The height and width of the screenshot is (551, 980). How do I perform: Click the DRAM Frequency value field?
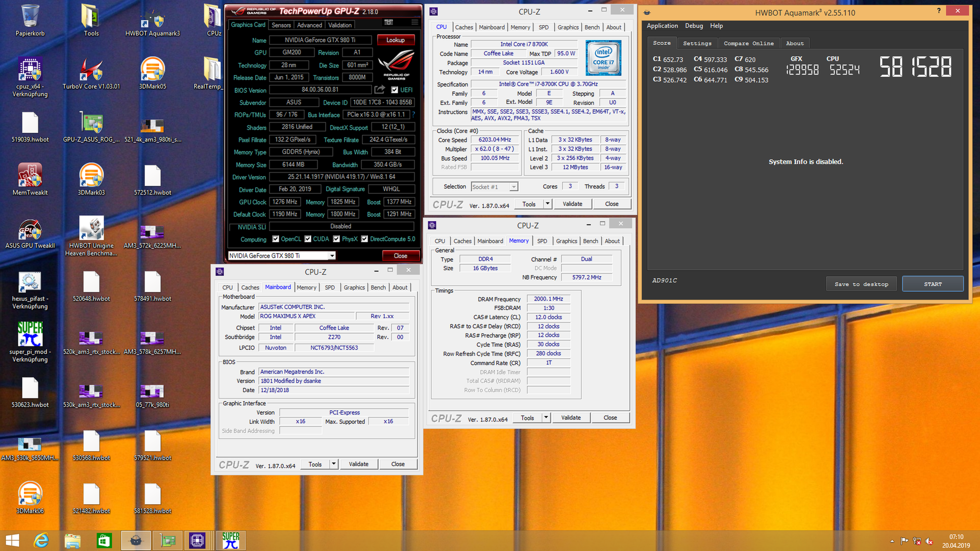click(548, 299)
